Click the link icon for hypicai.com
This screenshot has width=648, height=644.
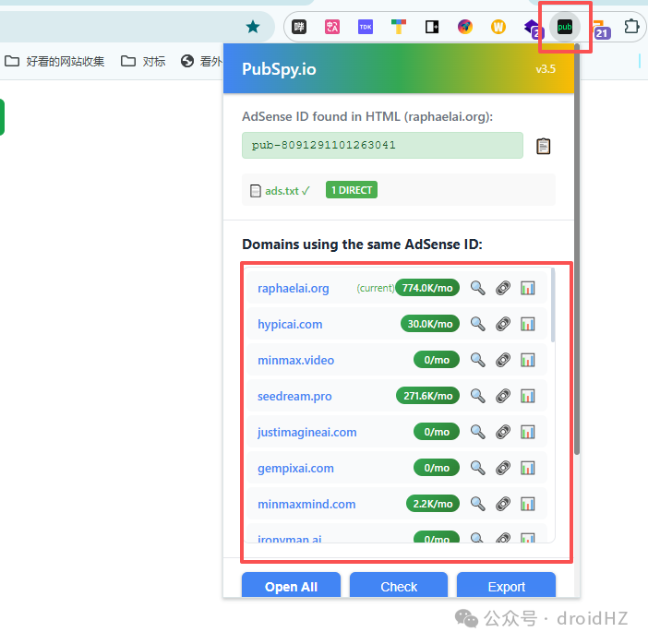(503, 324)
